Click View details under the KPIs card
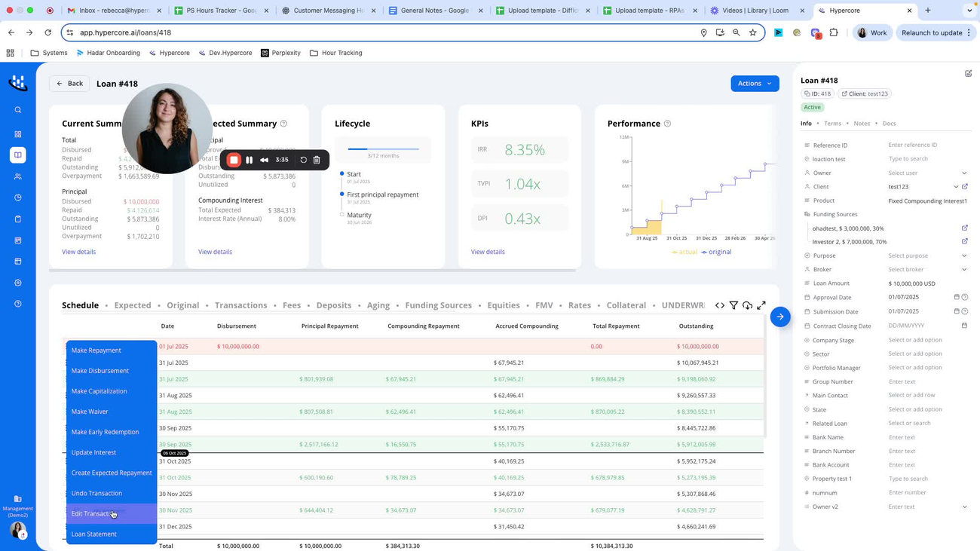The width and height of the screenshot is (980, 551). click(x=487, y=252)
